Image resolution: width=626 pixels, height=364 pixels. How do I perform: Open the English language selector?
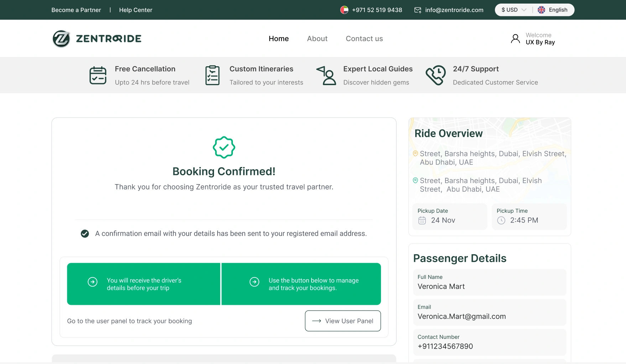pyautogui.click(x=553, y=10)
